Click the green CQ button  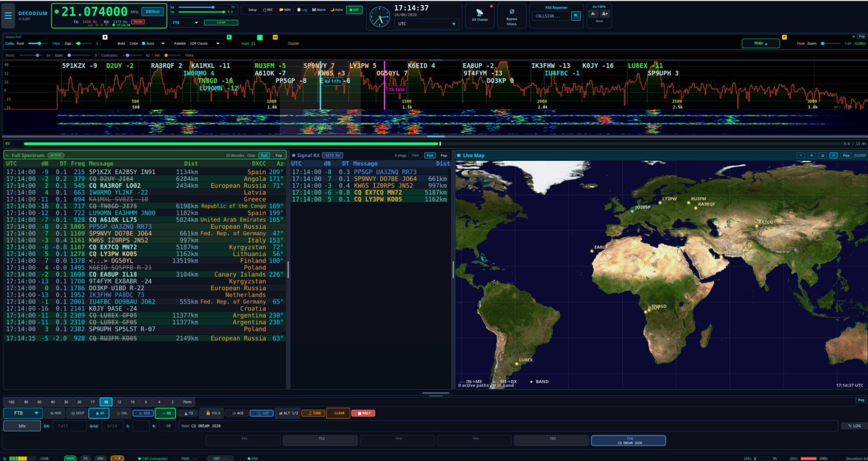tap(165, 413)
